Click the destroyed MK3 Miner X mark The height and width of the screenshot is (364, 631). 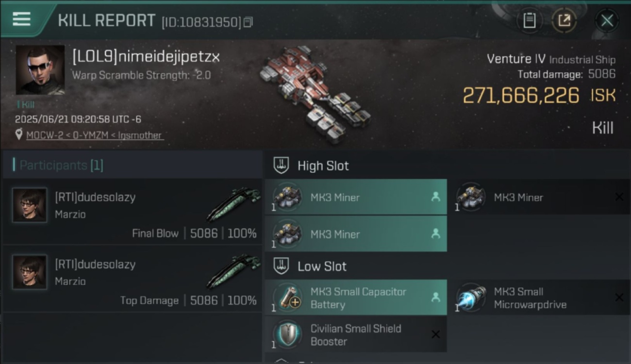[x=619, y=197]
